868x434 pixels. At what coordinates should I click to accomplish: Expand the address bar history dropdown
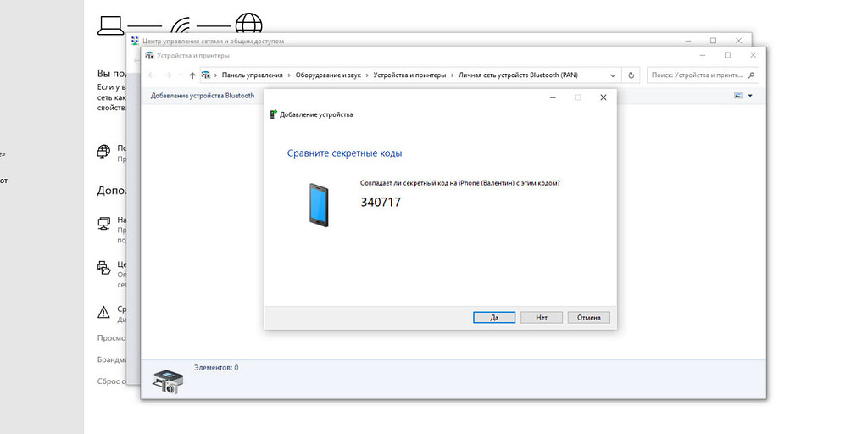[615, 75]
